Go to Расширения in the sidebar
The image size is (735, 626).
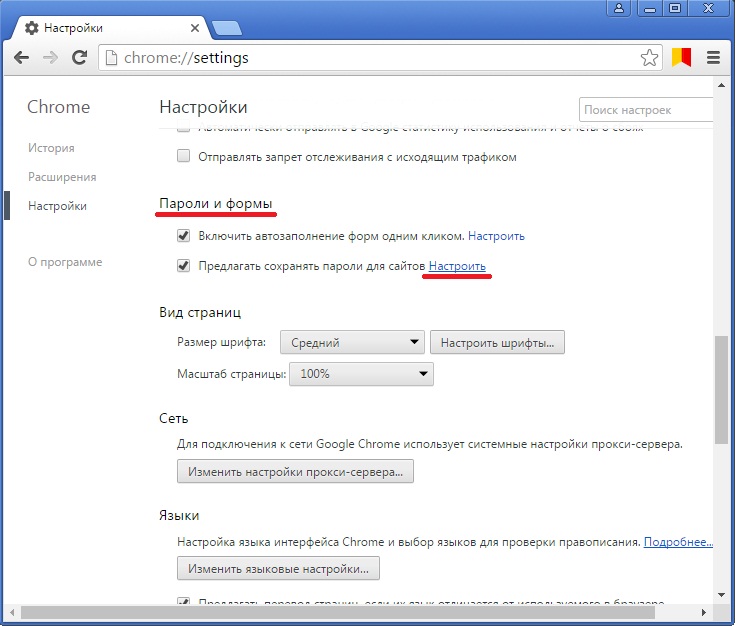click(62, 177)
